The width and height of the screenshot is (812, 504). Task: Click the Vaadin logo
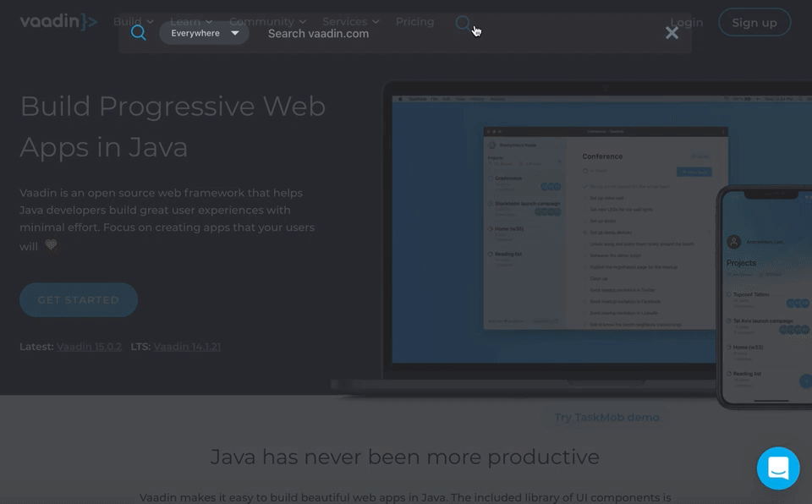click(58, 21)
